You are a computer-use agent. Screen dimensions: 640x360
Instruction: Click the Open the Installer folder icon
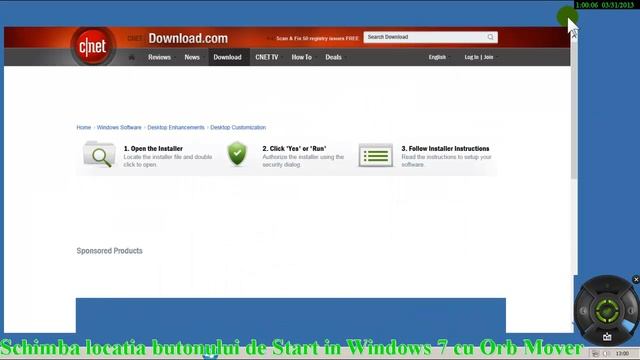coord(99,154)
